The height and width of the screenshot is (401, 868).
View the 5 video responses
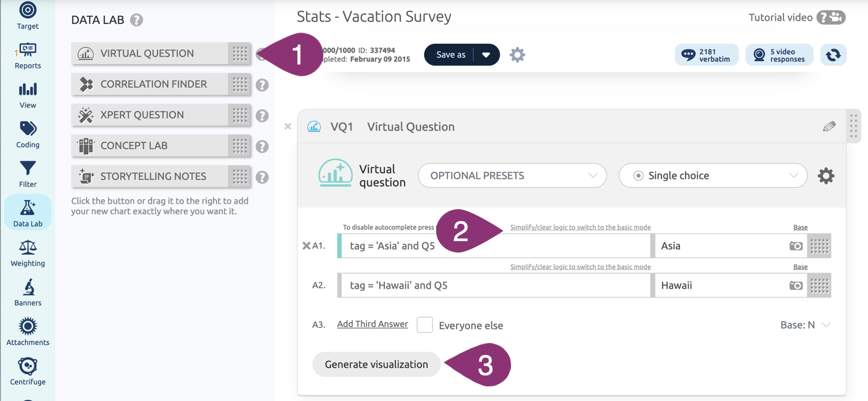coord(780,55)
